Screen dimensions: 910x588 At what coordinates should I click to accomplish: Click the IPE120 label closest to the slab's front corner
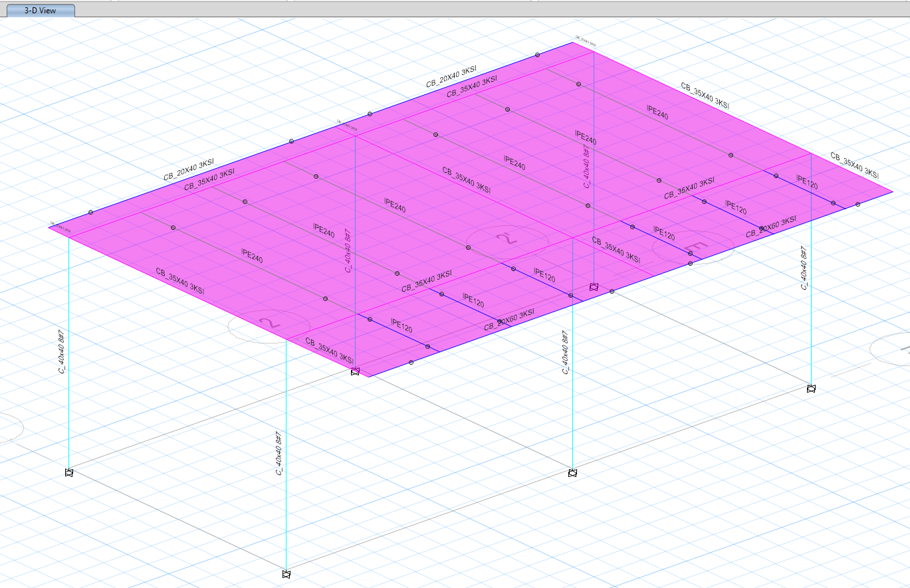pos(402,326)
